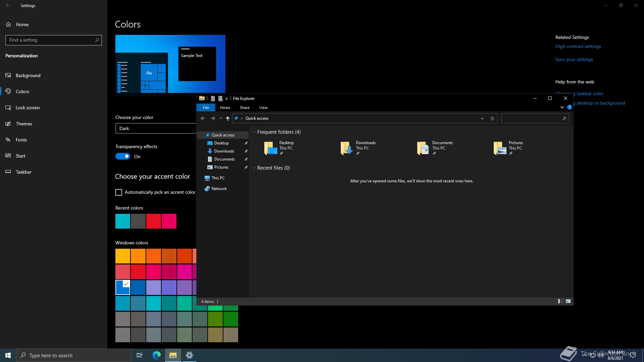
Task: Open the address bar history dropdown
Action: coord(482,118)
